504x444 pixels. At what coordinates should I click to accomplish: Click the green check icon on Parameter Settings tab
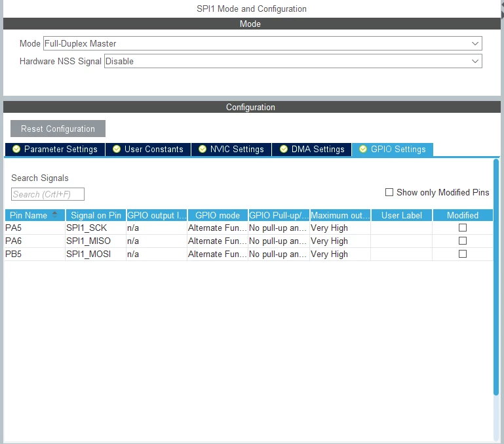tap(16, 150)
